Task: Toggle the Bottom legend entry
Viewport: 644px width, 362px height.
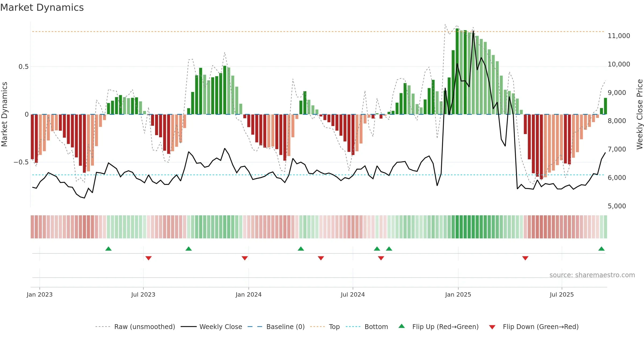Action: click(x=367, y=327)
